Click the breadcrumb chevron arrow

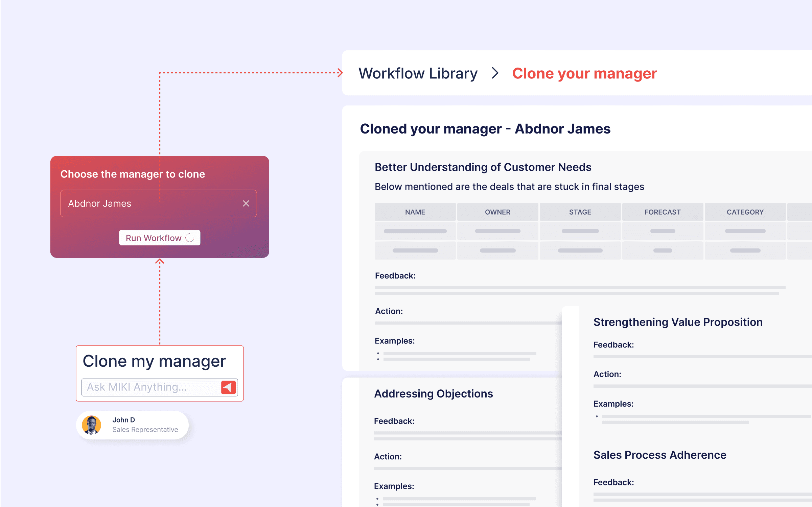tap(495, 73)
